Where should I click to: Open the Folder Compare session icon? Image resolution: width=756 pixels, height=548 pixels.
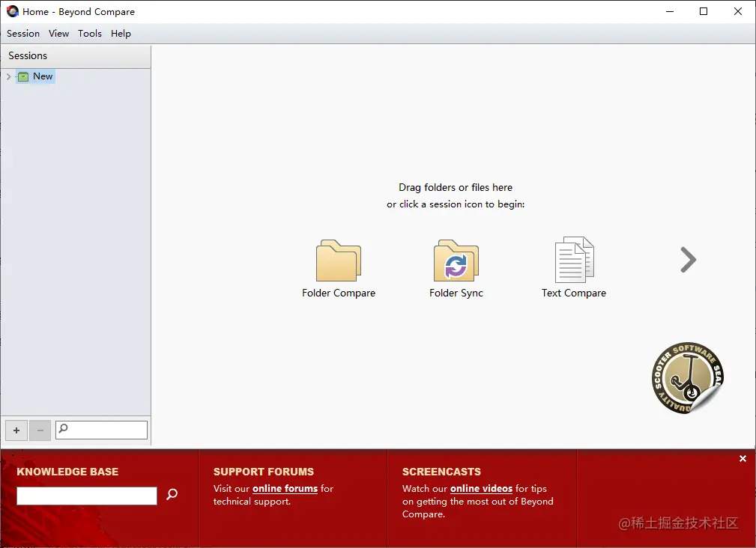point(339,261)
